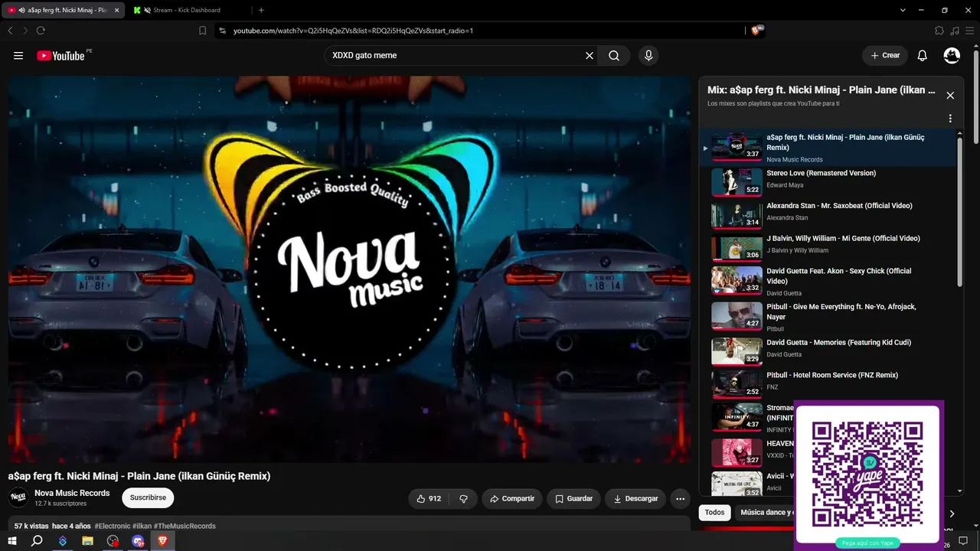Click the video title below the player

click(139, 476)
